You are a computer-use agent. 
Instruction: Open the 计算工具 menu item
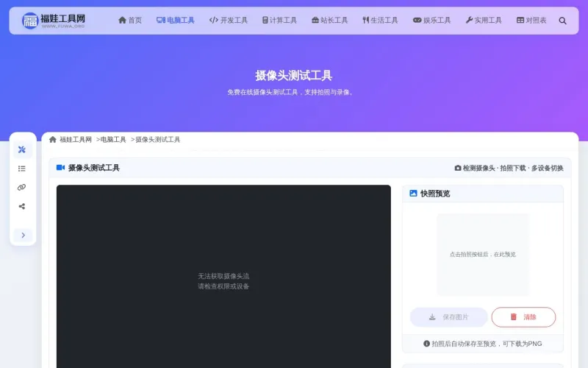coord(279,21)
